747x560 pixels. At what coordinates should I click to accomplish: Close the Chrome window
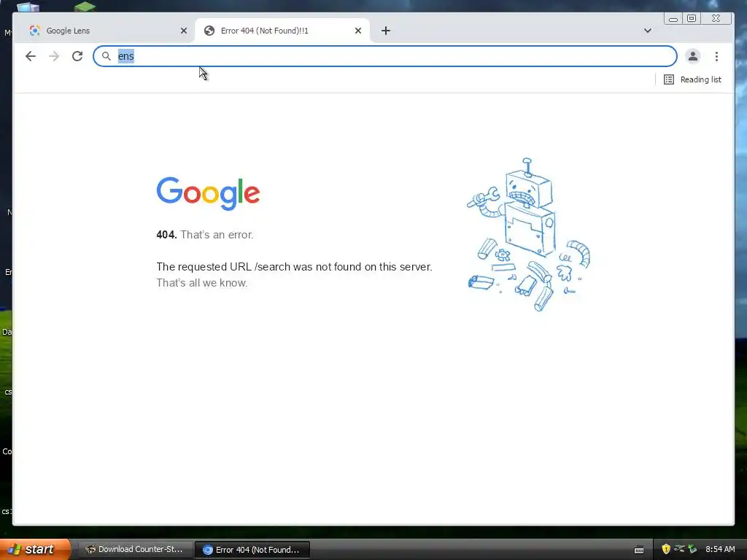point(716,18)
